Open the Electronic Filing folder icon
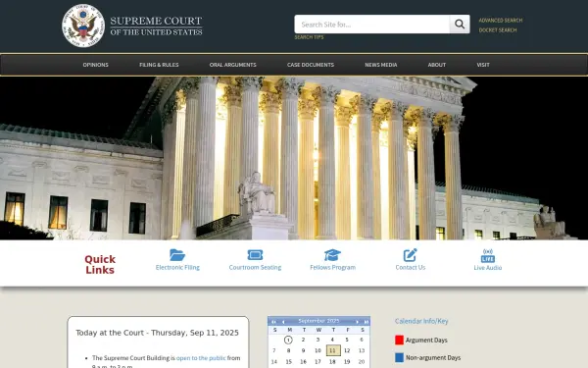 (x=177, y=255)
